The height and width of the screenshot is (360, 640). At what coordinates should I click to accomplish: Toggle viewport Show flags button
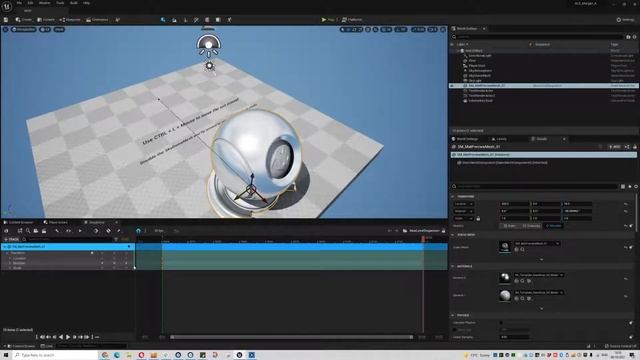[x=59, y=29]
